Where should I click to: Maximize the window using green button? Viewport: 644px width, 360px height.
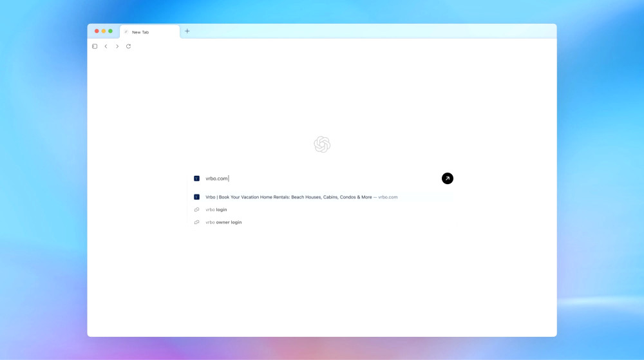pyautogui.click(x=110, y=31)
